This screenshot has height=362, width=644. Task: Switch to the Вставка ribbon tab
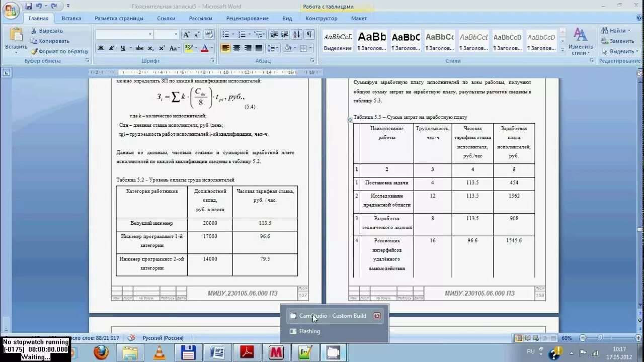pyautogui.click(x=71, y=19)
